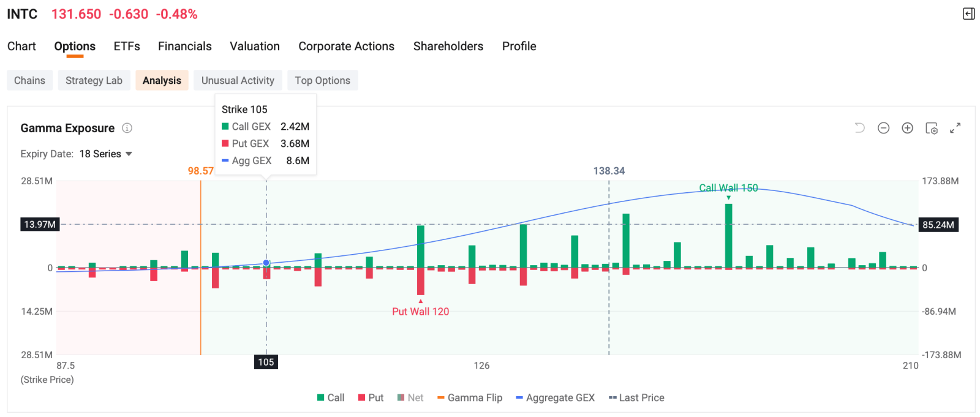
Task: Click the 13.97M left axis crosshair label
Action: [40, 224]
